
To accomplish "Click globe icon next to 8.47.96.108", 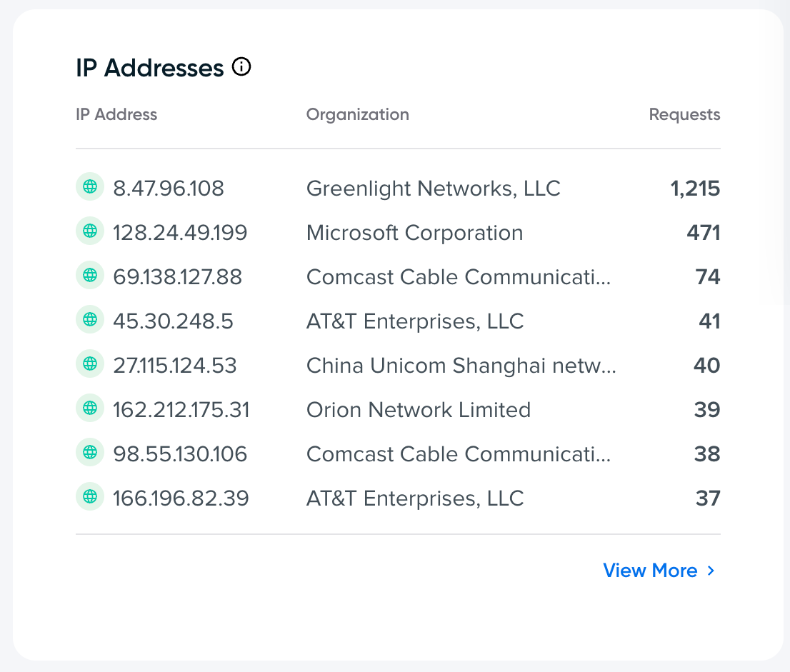I will click(x=90, y=187).
